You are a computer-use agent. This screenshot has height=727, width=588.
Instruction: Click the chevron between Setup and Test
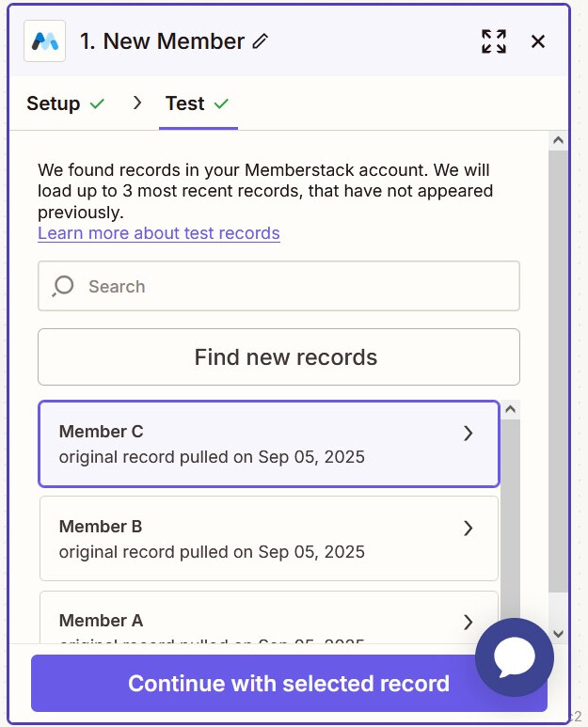pos(137,103)
